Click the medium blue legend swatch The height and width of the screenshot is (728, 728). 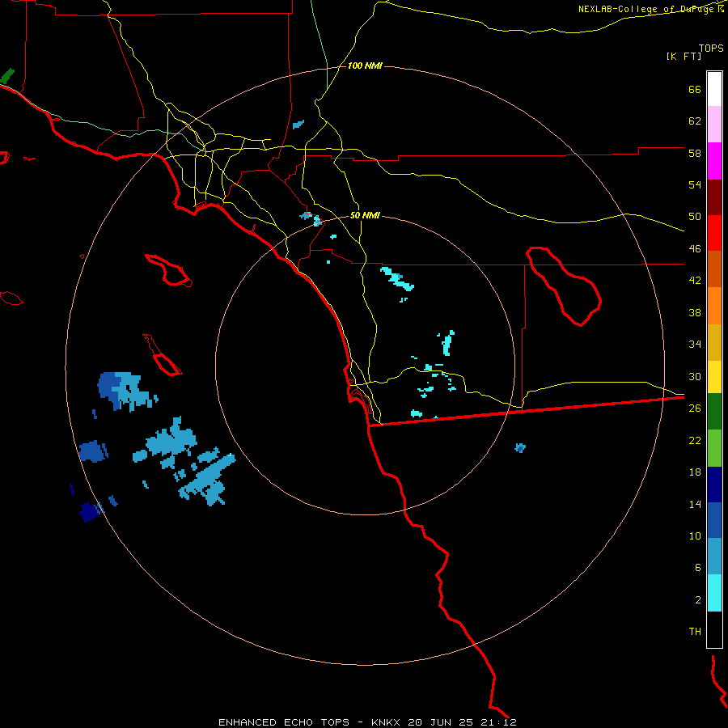714,520
